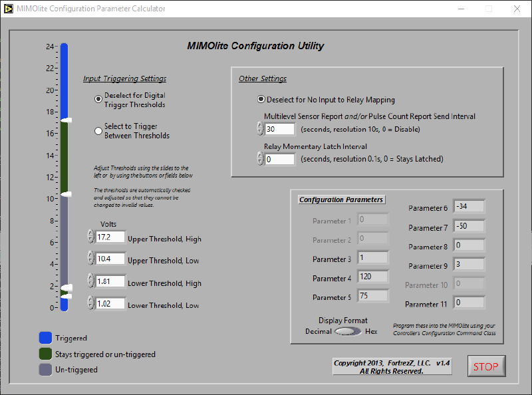Image resolution: width=532 pixels, height=395 pixels.
Task: Click the red STOP button
Action: (486, 366)
